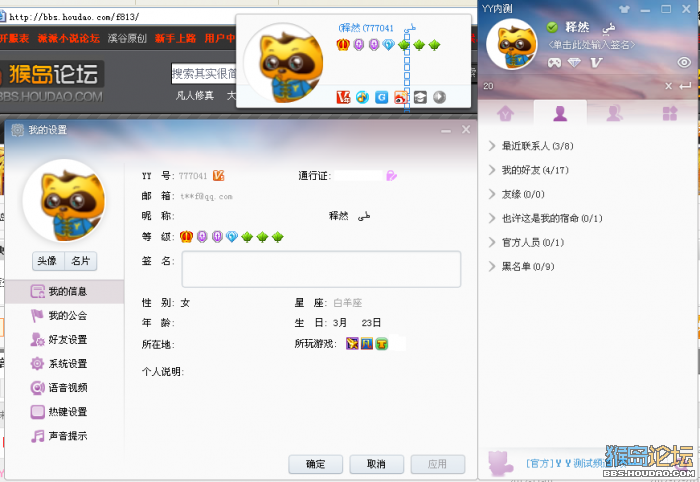700x482 pixels.
Task: Click the crown icon in 等级 row
Action: 186,237
